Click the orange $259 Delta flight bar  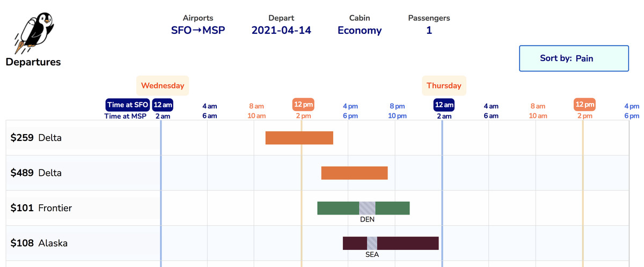[299, 138]
